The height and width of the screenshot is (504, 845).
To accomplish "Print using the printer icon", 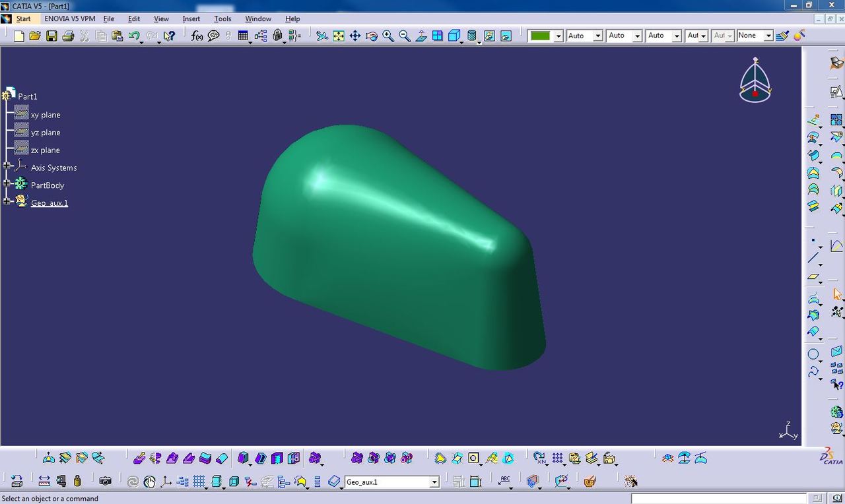I will coord(68,36).
